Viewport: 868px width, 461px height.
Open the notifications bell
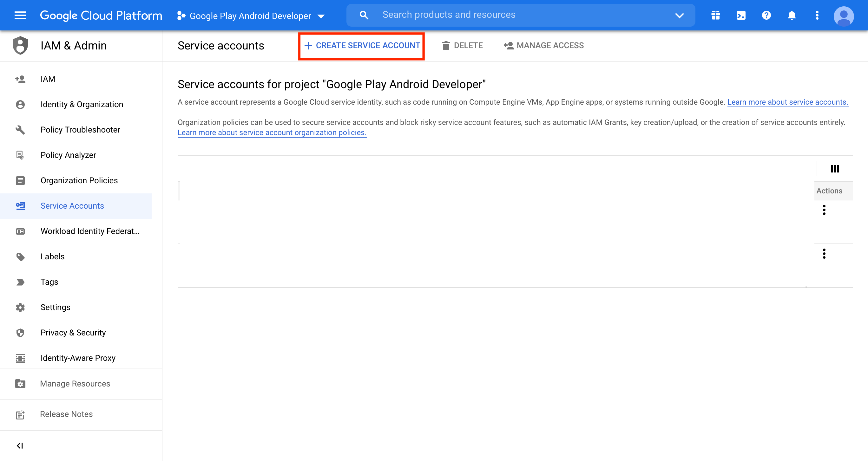tap(792, 15)
